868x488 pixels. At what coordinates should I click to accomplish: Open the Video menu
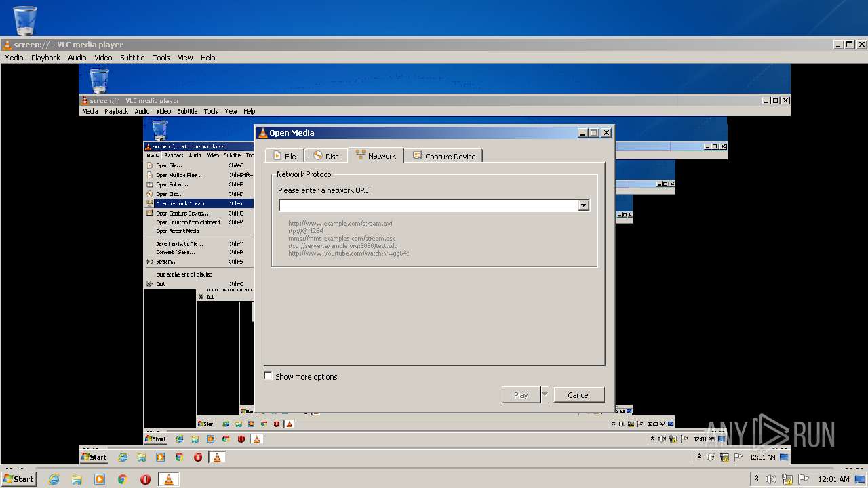coord(103,58)
